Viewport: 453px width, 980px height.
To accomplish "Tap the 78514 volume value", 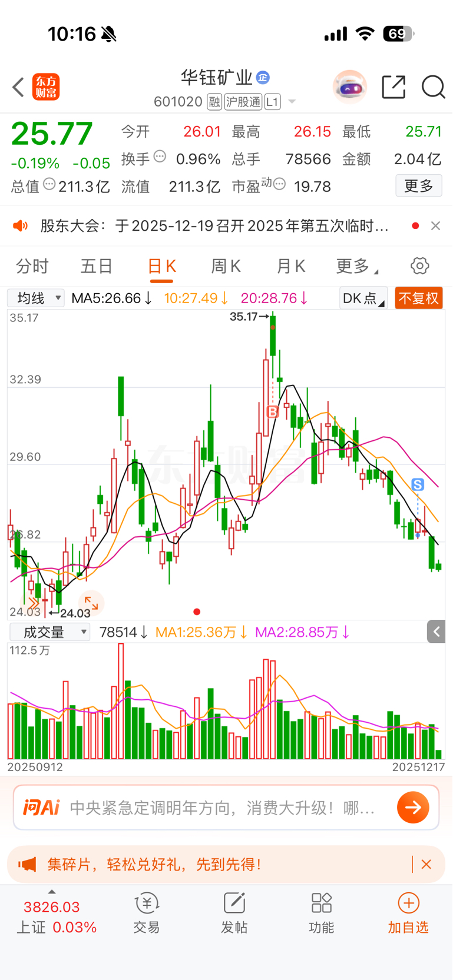I will pyautogui.click(x=124, y=633).
